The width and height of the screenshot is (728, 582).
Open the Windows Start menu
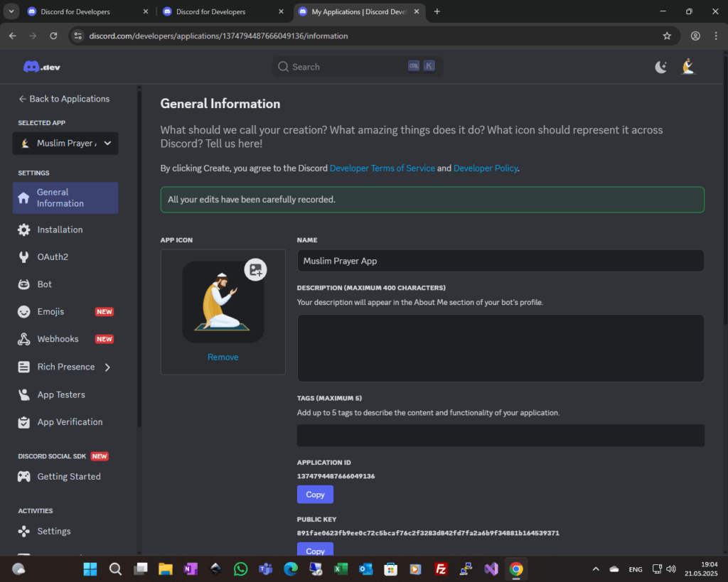click(x=90, y=569)
